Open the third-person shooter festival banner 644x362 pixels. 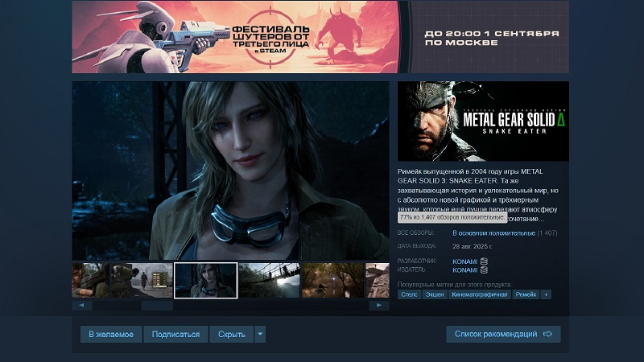point(320,37)
